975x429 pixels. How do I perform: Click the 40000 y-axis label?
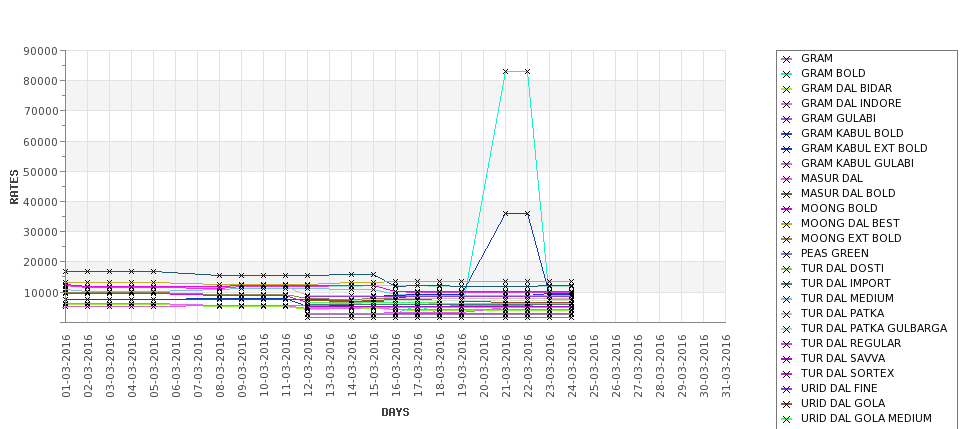[40, 201]
